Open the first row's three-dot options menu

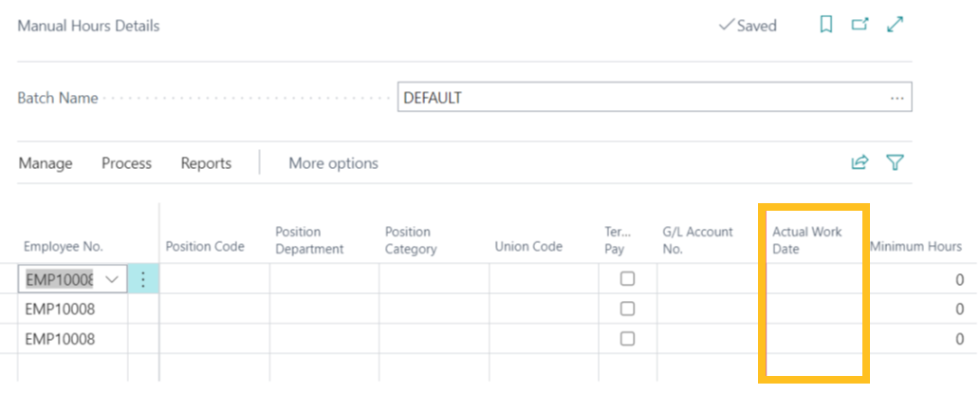point(143,279)
